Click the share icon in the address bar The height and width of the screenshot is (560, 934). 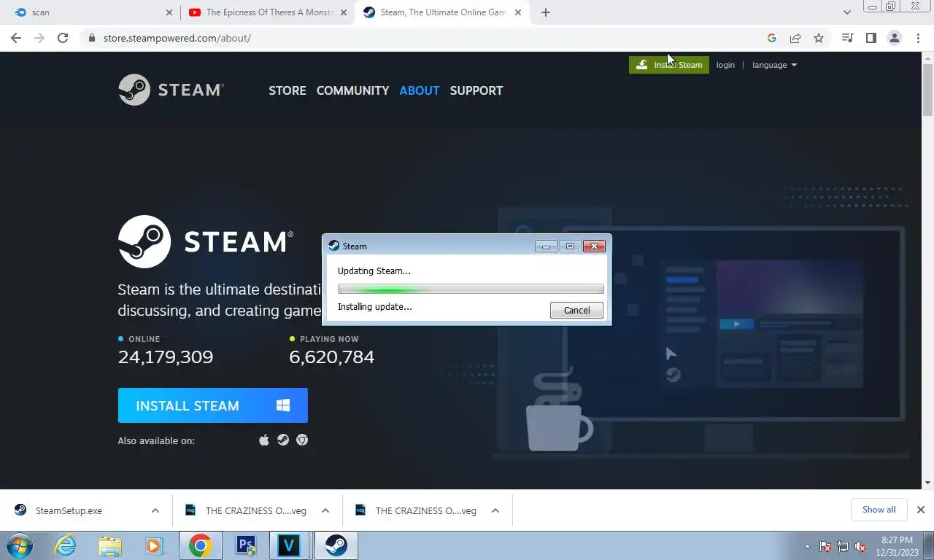tap(795, 38)
